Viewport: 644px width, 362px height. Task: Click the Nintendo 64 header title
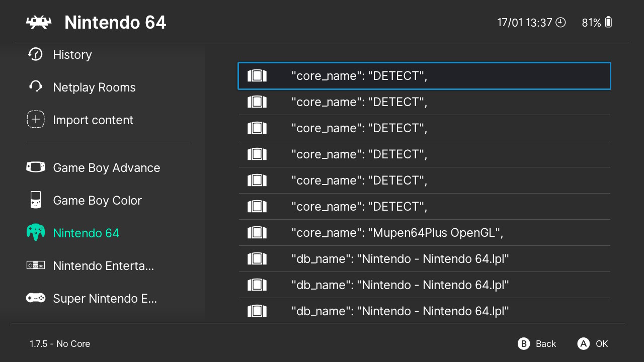coord(115,23)
